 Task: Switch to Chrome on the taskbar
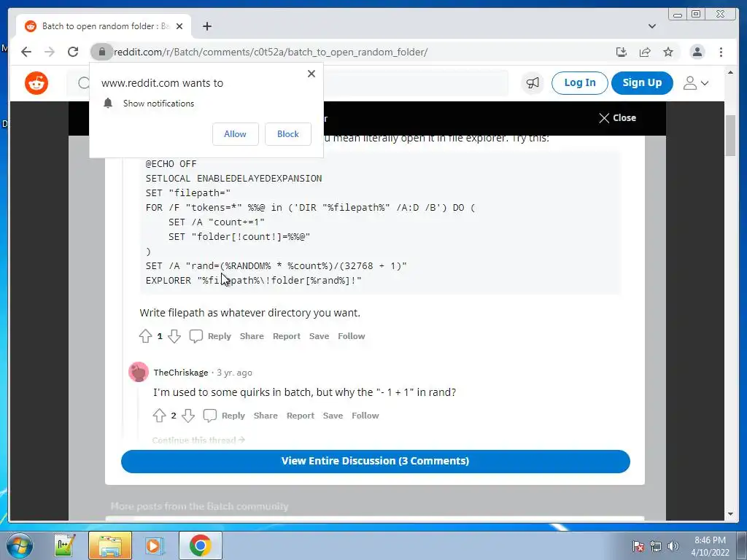coord(200,545)
